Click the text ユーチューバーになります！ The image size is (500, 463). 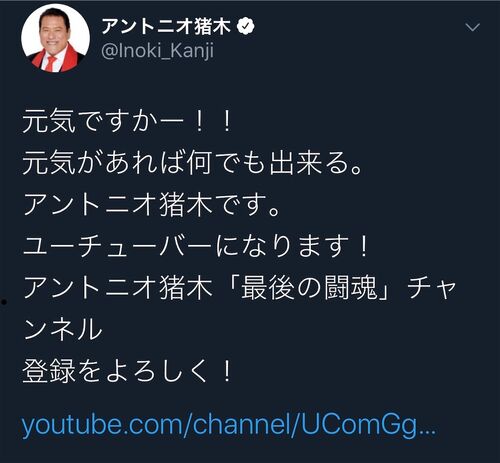pyautogui.click(x=196, y=246)
